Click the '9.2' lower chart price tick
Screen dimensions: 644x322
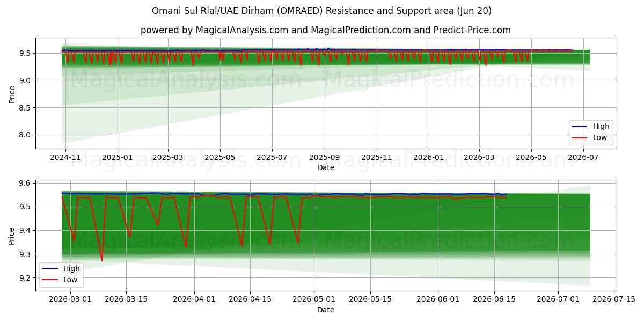26,278
